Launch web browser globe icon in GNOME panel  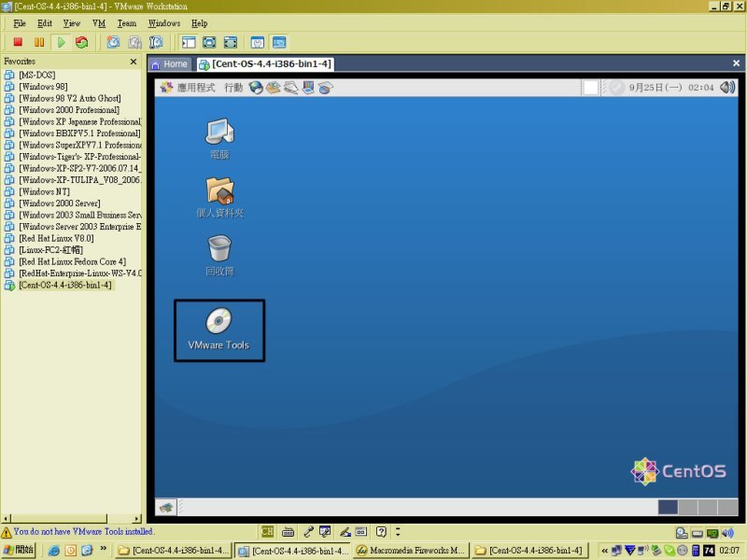256,88
